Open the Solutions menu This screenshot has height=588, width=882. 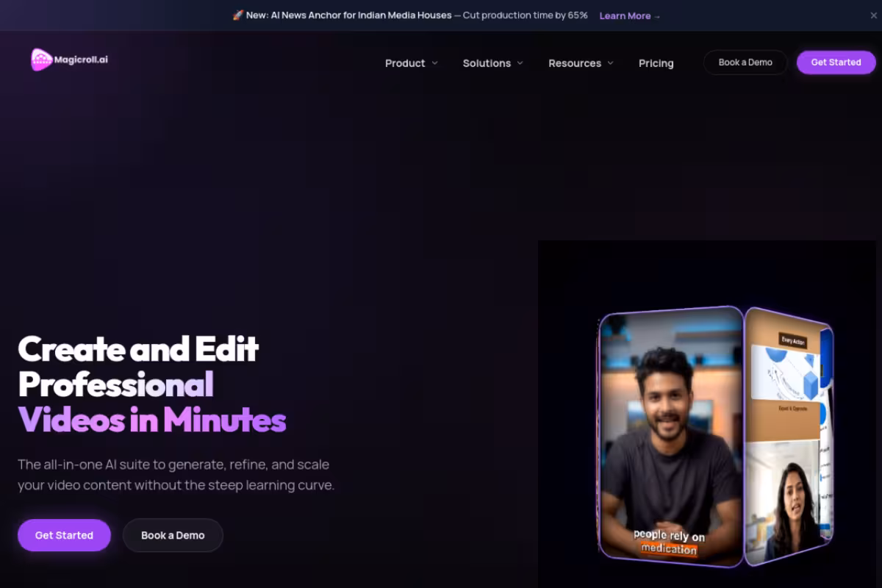(x=493, y=63)
